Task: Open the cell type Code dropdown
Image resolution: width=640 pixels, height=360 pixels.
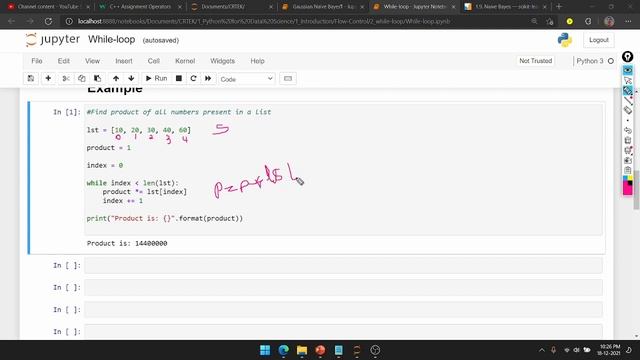Action: pos(247,79)
